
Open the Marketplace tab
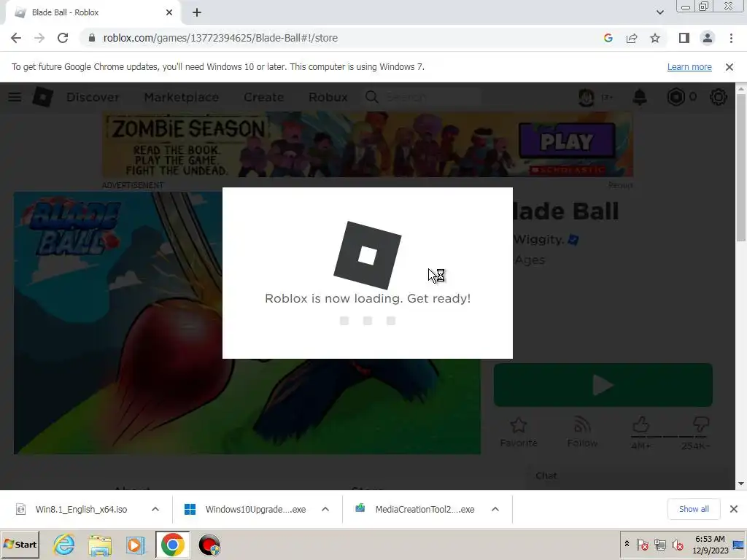click(182, 97)
